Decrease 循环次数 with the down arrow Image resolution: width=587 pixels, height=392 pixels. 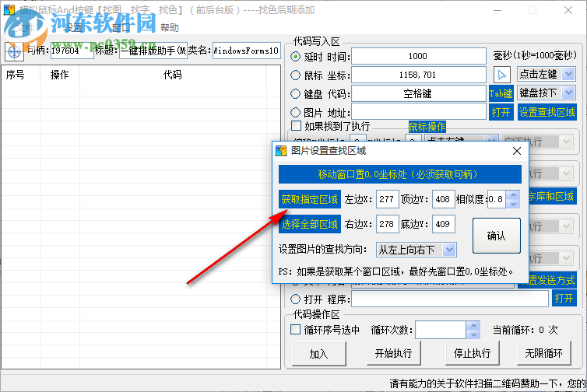[x=473, y=334]
